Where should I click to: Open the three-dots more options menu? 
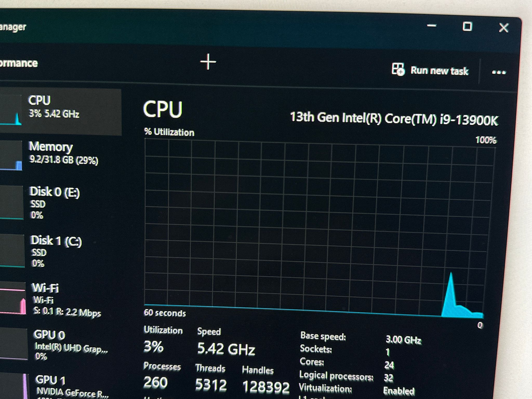tap(499, 72)
